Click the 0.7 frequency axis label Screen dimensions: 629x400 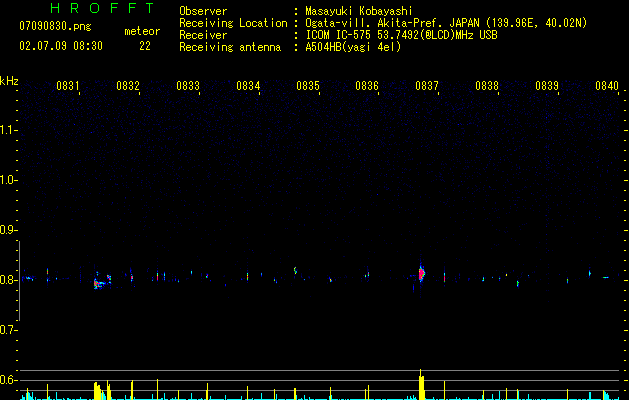(8, 330)
